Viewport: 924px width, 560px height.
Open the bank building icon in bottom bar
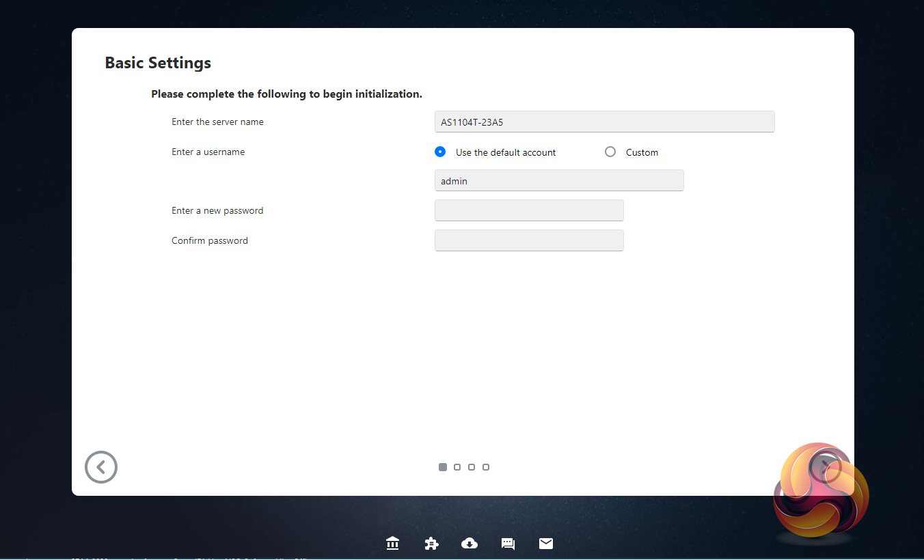(x=392, y=544)
